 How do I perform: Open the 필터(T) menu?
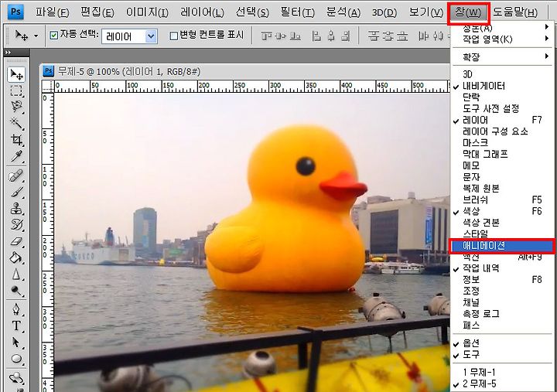tap(297, 12)
